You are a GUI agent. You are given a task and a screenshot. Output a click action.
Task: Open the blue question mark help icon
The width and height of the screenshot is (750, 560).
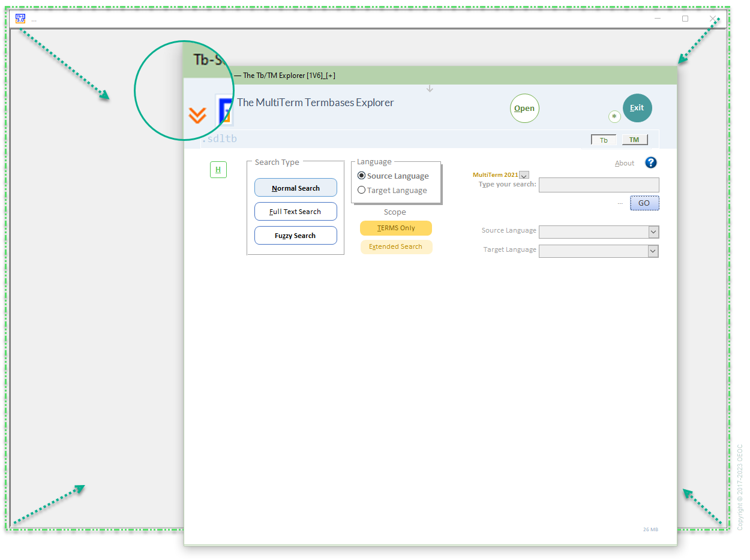pyautogui.click(x=651, y=162)
